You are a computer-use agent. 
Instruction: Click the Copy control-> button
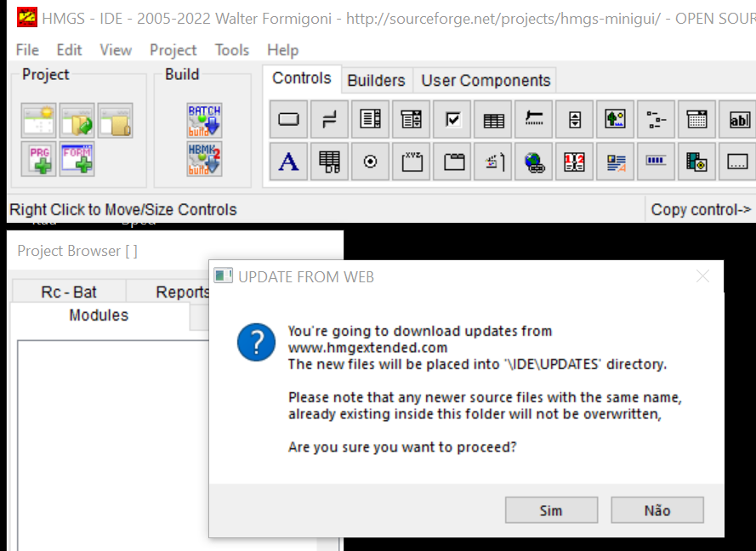coord(701,210)
